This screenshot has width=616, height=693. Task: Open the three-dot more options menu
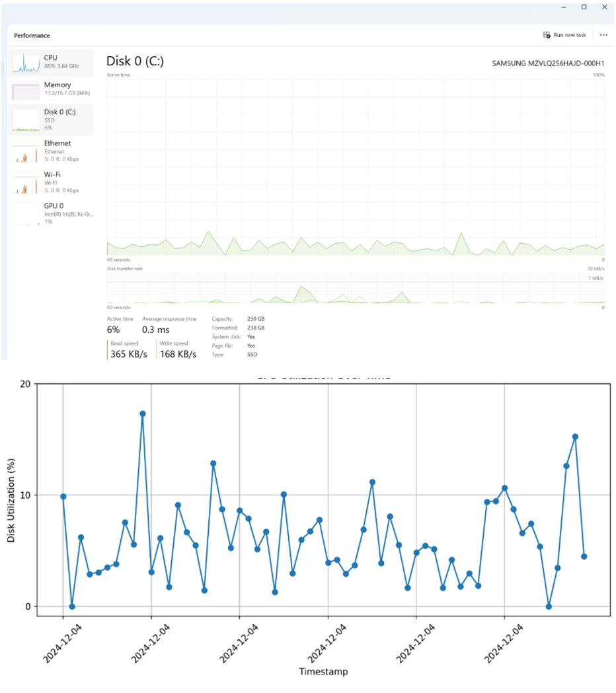[x=603, y=35]
